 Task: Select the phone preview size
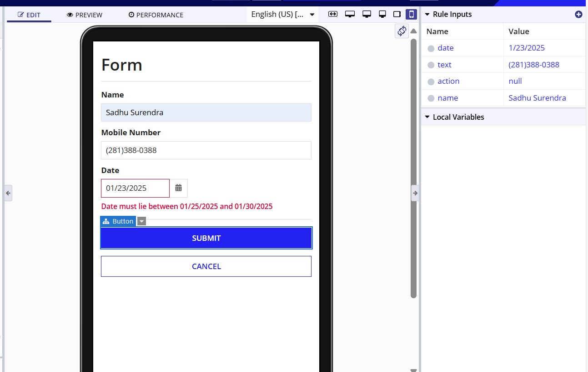(411, 14)
